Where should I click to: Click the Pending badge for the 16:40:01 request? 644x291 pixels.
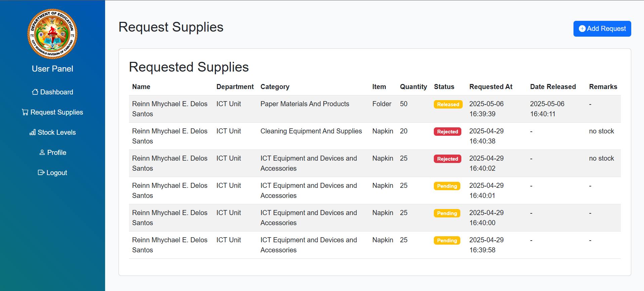tap(447, 186)
